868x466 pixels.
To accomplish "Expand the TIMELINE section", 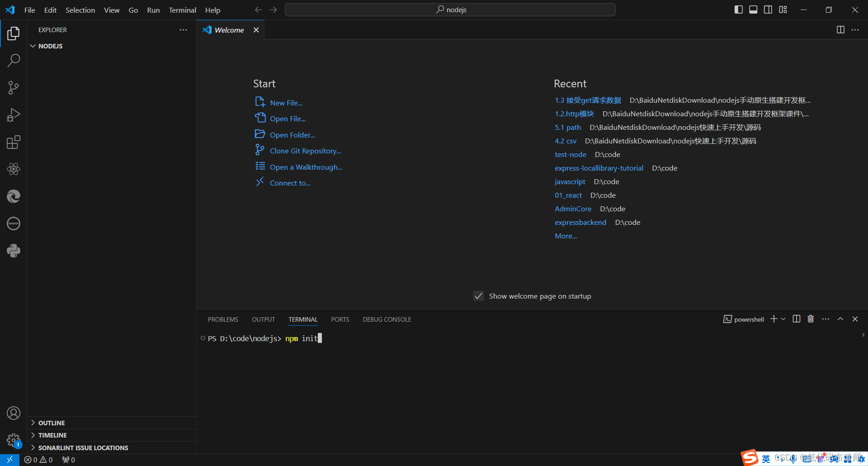I will pos(112,435).
